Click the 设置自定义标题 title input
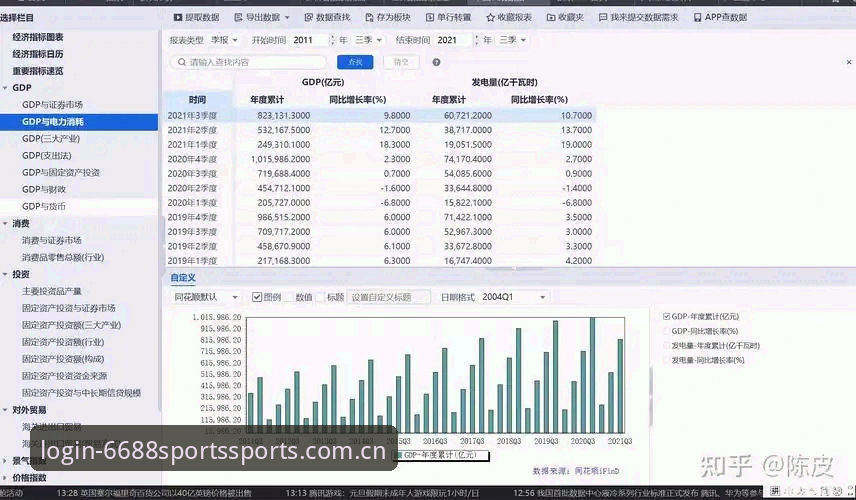This screenshot has width=856, height=500. [389, 297]
